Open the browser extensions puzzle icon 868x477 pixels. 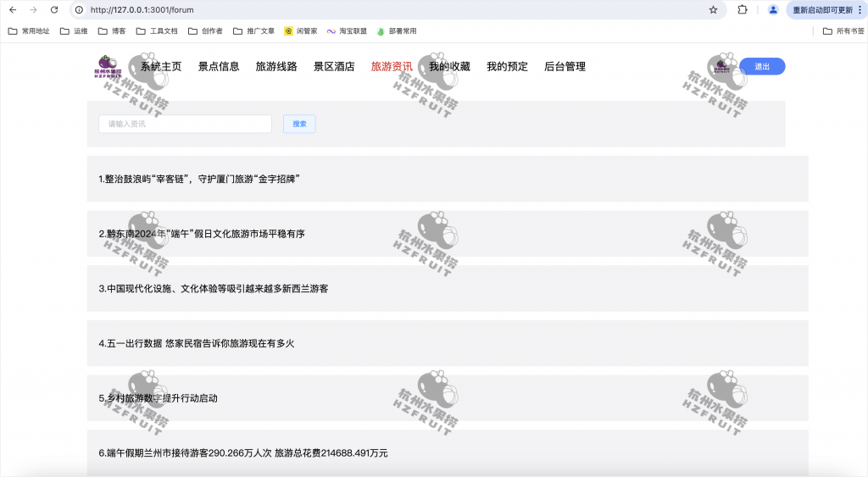coord(743,10)
